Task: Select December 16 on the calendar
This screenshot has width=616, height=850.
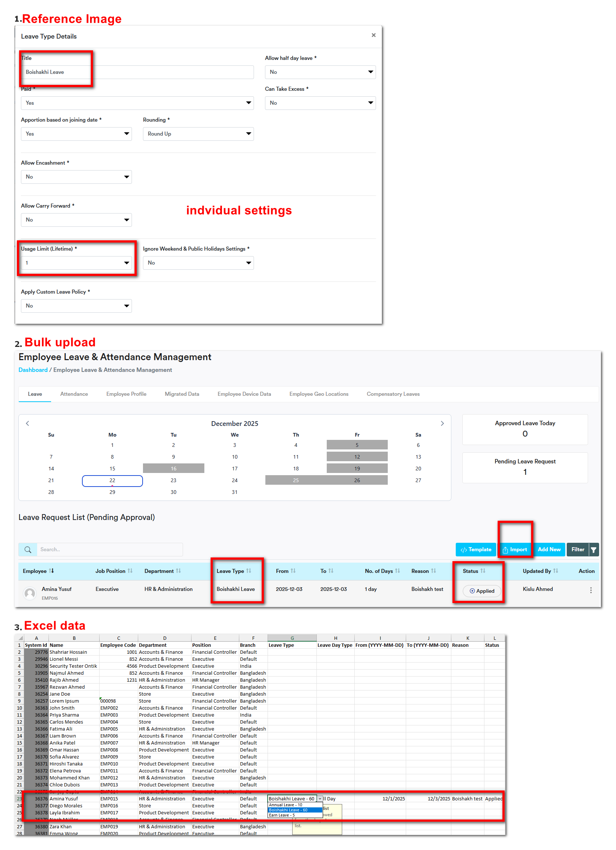Action: 173,469
